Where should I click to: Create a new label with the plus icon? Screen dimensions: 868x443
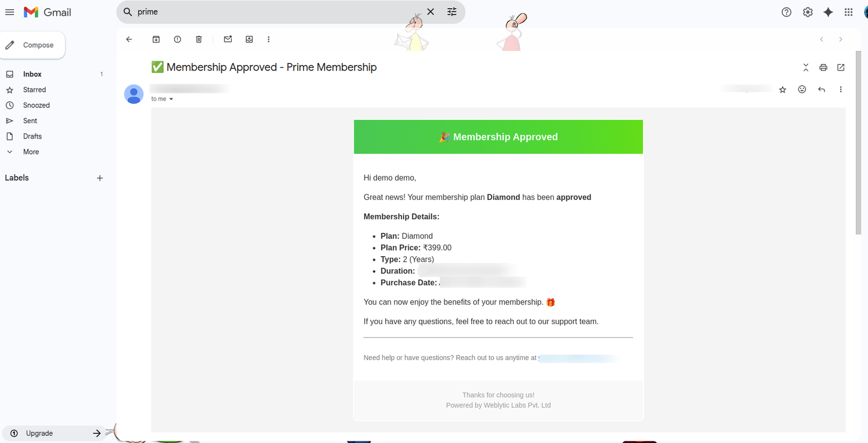point(100,178)
